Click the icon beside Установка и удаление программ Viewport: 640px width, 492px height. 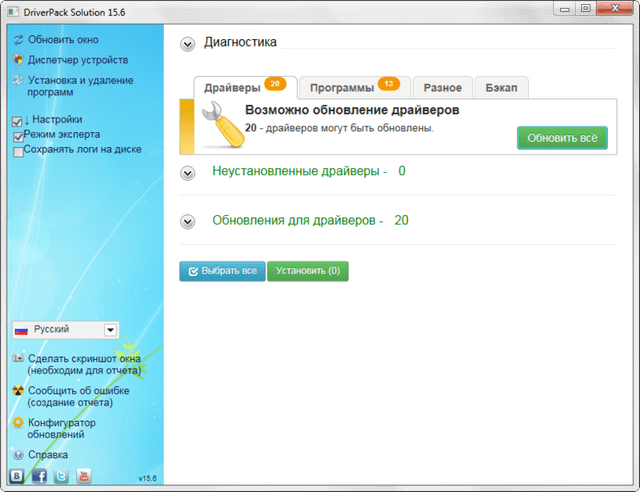[x=18, y=80]
